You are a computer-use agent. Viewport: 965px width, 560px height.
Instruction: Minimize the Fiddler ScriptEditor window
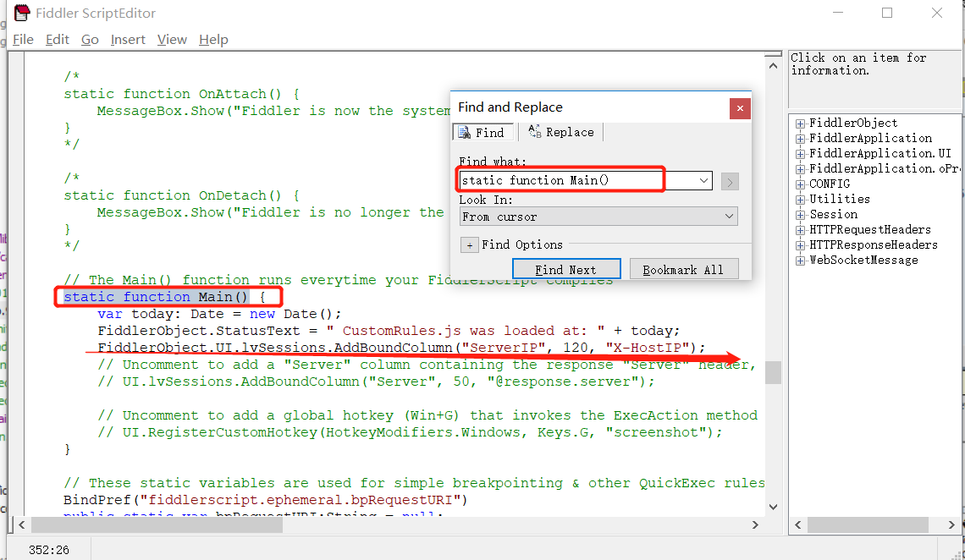[838, 13]
